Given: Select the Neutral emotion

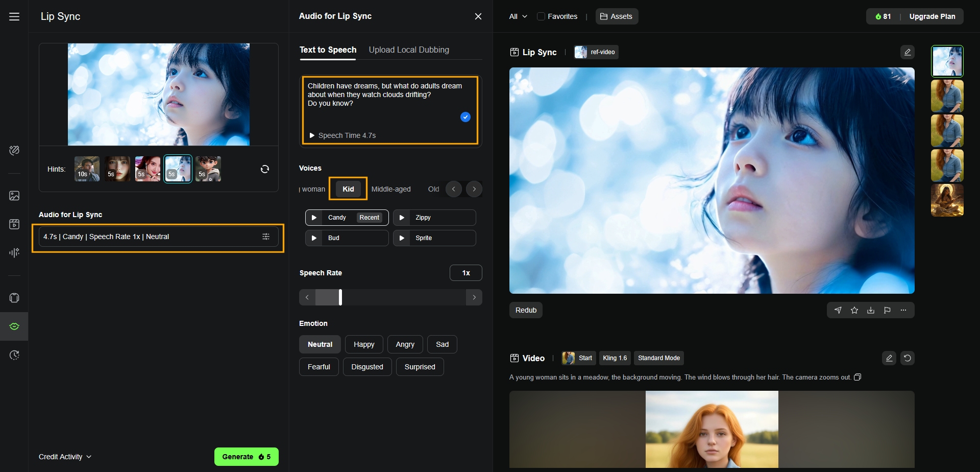Looking at the screenshot, I should [x=320, y=344].
